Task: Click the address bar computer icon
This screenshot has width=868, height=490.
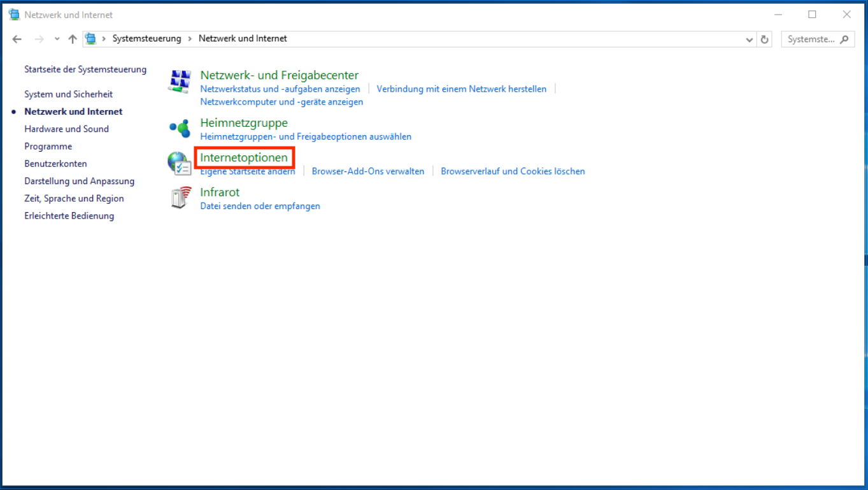Action: point(91,39)
